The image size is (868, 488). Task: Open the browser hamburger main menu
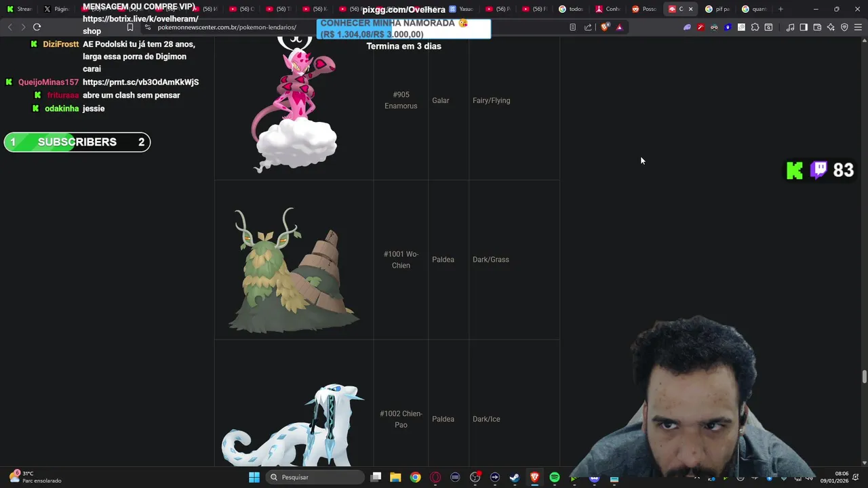point(858,27)
